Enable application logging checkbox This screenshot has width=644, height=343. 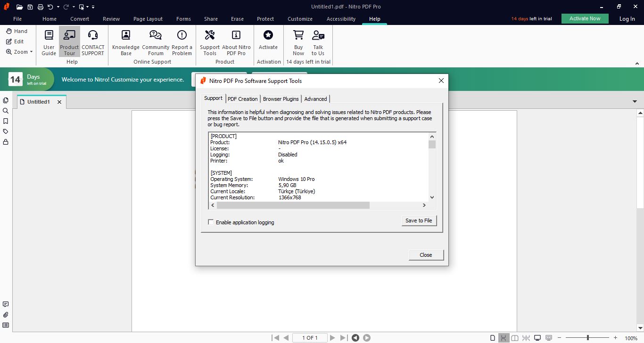(211, 222)
